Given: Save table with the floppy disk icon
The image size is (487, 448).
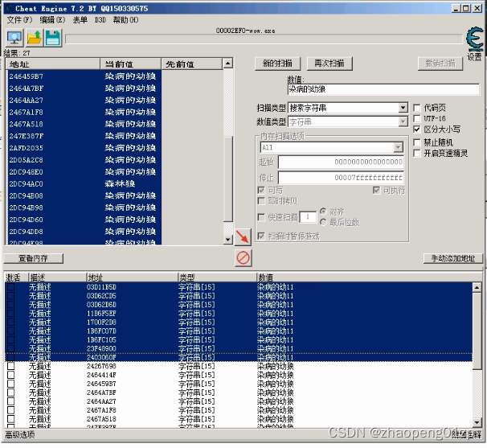Looking at the screenshot, I should [53, 38].
